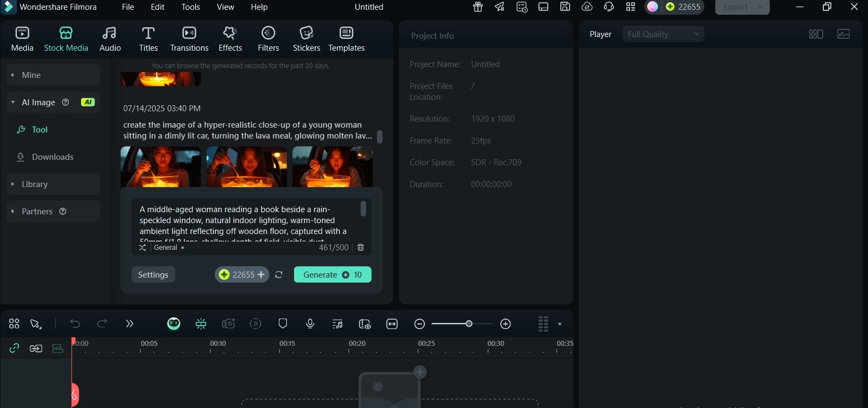
Task: Open the General style dropdown
Action: pos(169,247)
